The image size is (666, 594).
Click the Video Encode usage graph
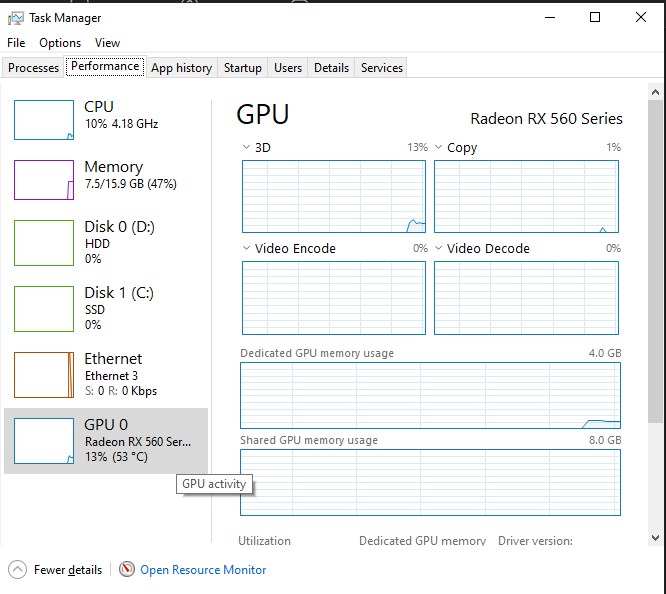334,298
